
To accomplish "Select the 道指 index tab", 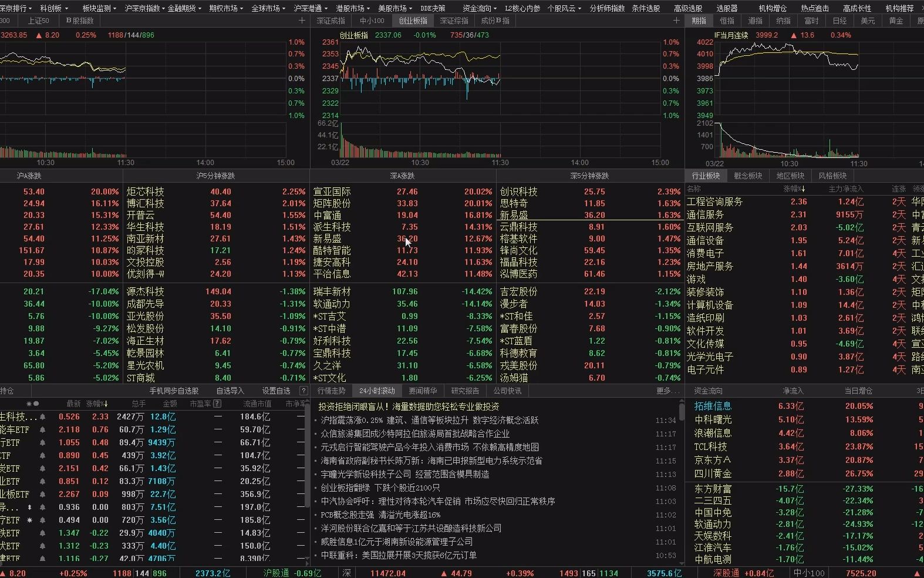I will (x=756, y=21).
